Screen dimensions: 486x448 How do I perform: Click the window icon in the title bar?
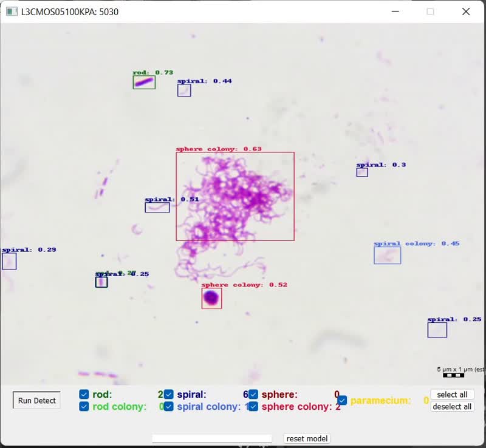[12, 12]
